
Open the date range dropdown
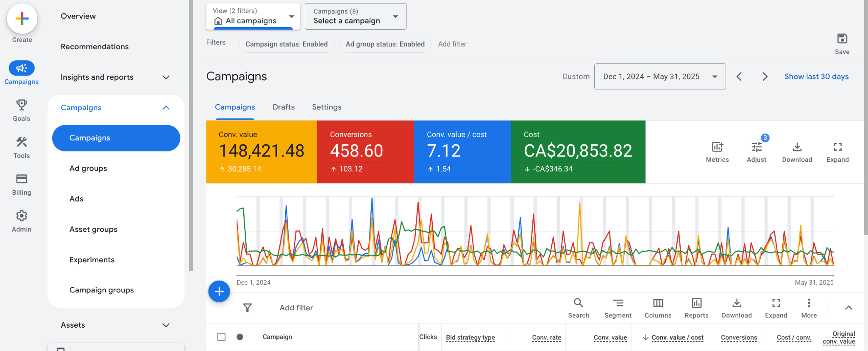(659, 76)
